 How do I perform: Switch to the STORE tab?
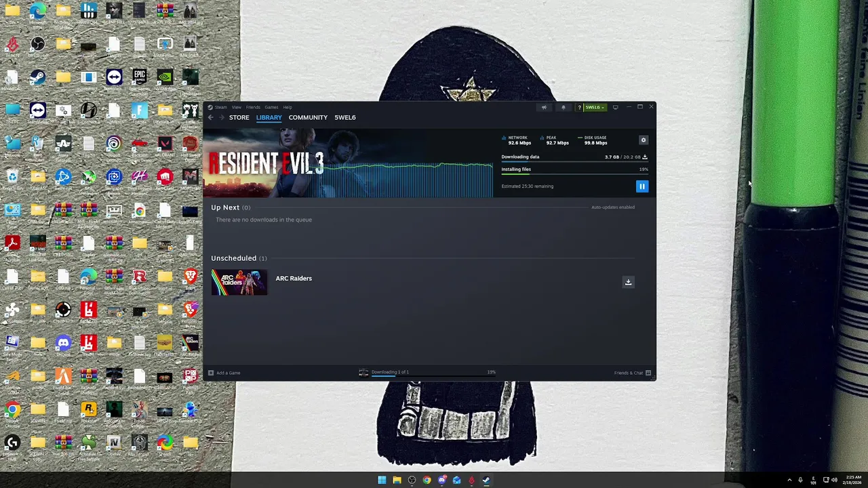point(239,117)
